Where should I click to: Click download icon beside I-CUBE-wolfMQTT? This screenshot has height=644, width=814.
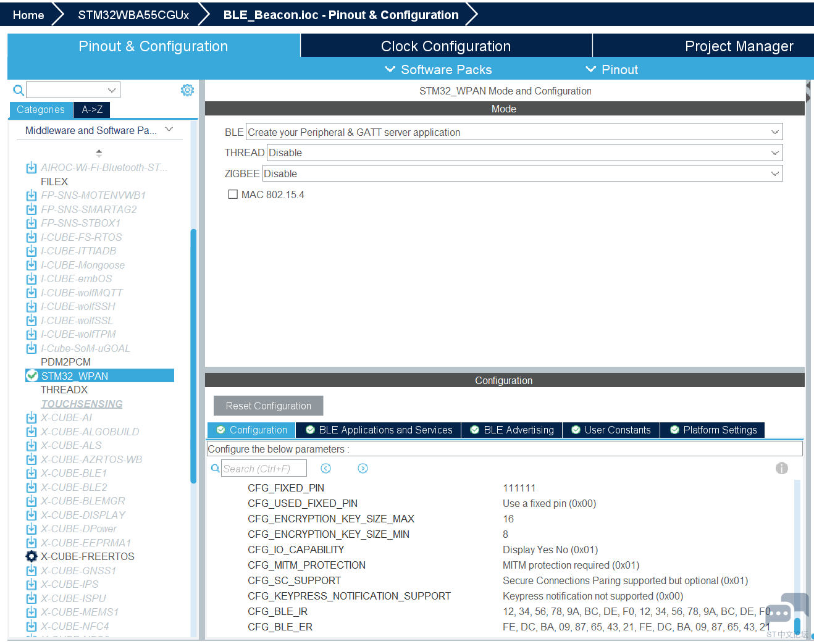click(31, 293)
